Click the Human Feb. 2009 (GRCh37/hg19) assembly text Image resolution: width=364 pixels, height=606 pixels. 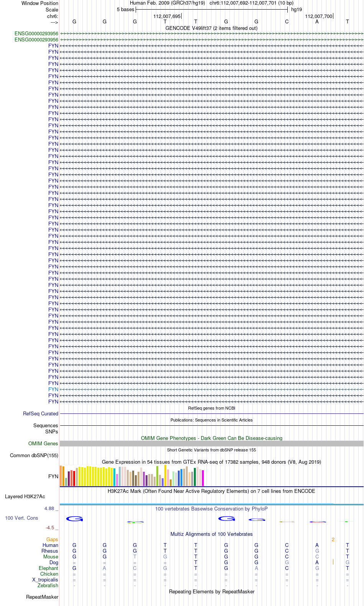(x=167, y=3)
